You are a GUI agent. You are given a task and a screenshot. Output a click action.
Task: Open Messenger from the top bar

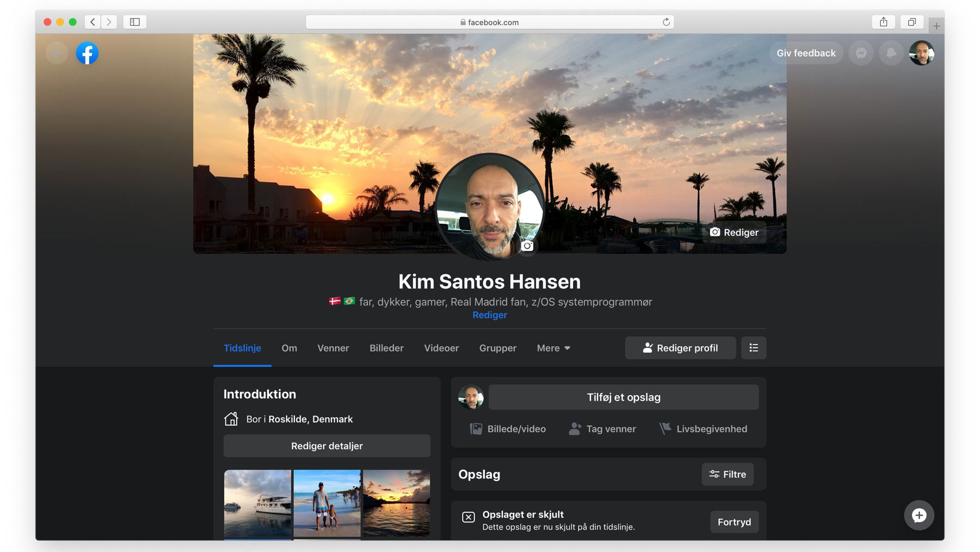point(861,53)
